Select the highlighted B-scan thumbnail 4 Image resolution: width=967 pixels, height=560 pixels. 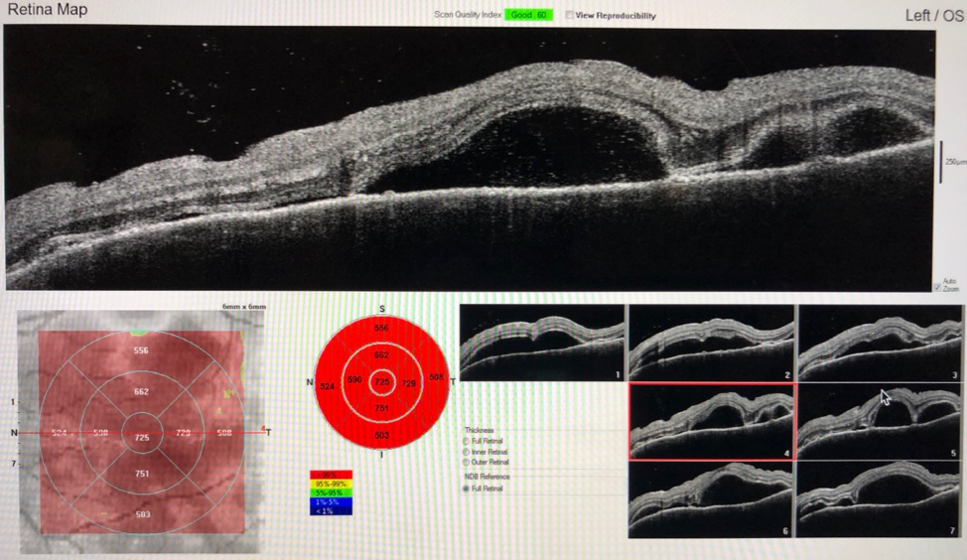(x=711, y=422)
